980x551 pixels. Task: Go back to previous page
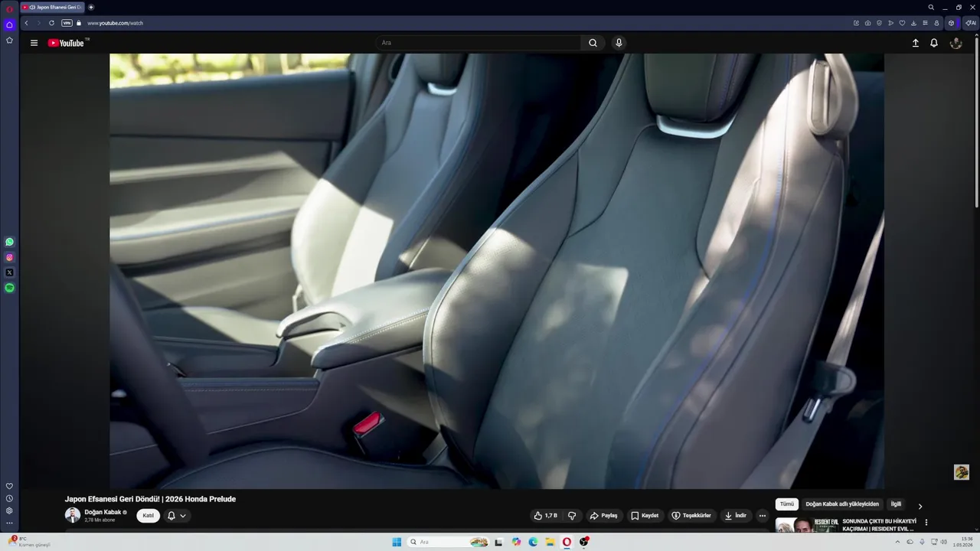(x=26, y=23)
